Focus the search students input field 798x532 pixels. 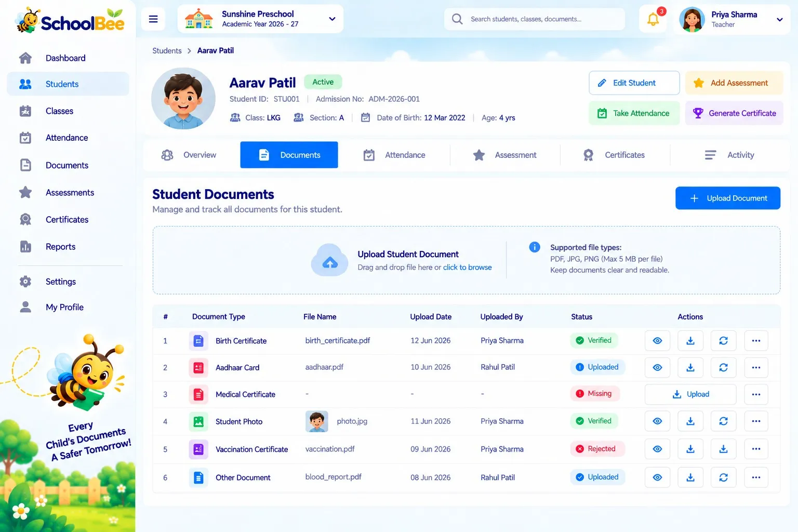click(535, 19)
